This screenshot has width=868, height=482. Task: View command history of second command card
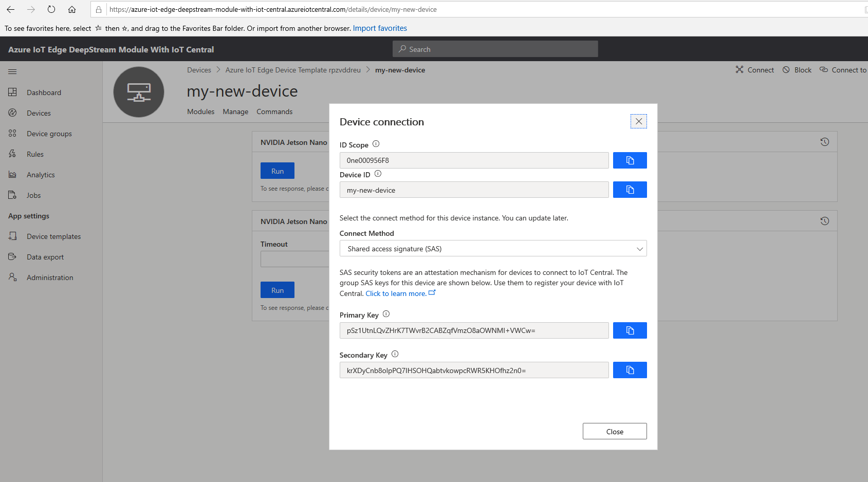tap(825, 221)
